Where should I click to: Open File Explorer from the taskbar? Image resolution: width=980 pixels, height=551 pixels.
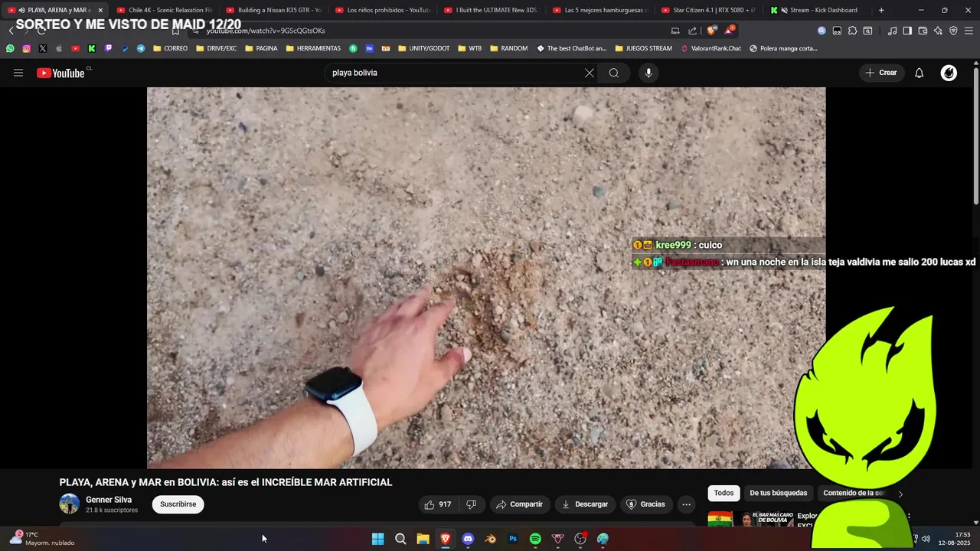pos(423,539)
